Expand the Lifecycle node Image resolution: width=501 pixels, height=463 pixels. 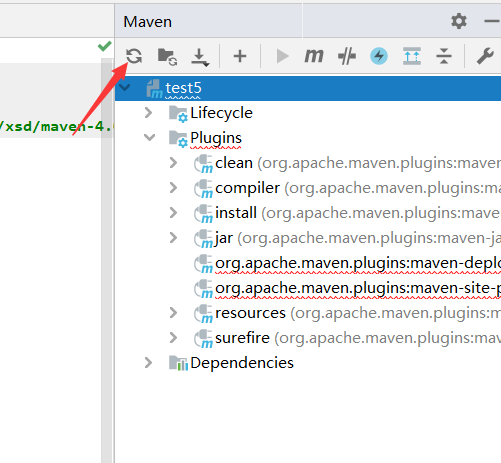point(149,113)
